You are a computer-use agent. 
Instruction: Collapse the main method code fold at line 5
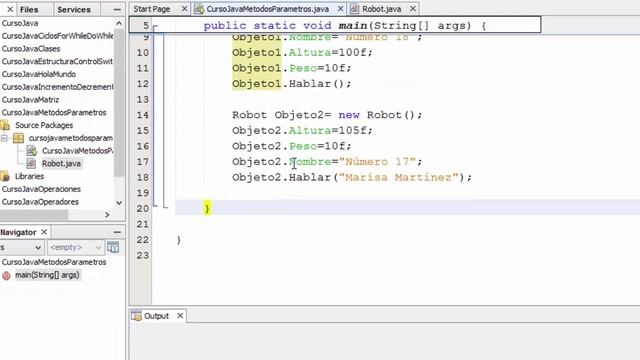[155, 27]
